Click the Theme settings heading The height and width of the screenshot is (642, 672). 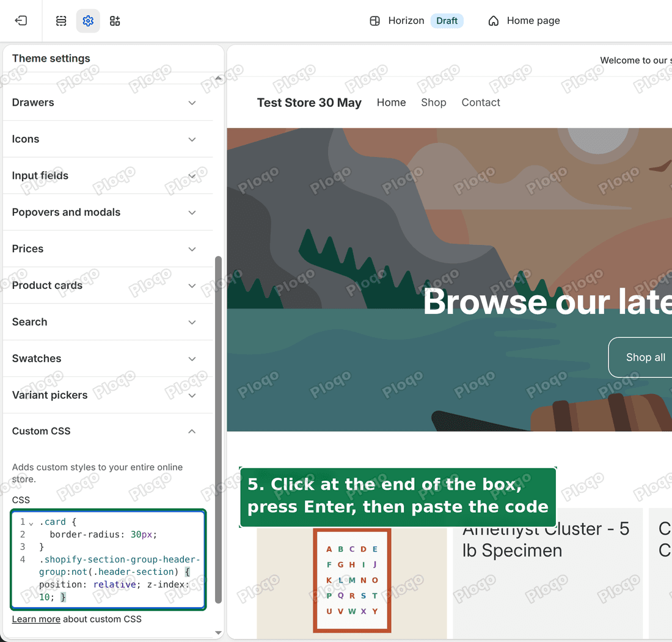[x=51, y=58]
